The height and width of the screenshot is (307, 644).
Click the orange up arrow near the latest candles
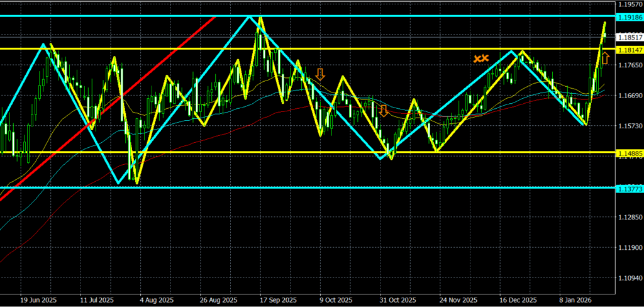click(605, 59)
